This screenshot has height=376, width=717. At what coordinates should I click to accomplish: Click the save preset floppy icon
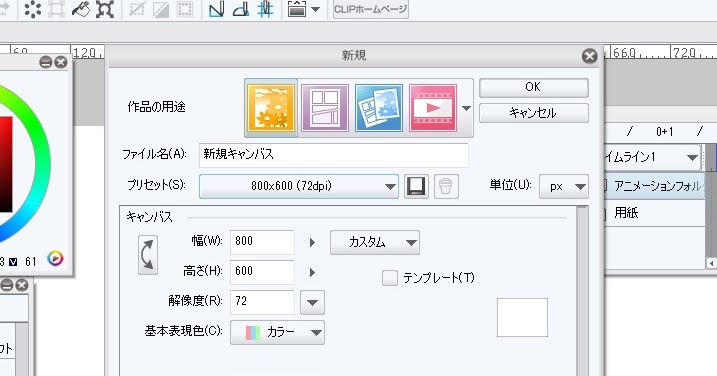pos(416,186)
